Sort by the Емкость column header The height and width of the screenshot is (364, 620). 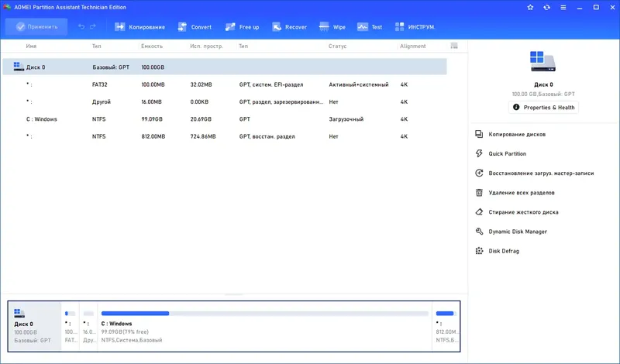click(152, 46)
